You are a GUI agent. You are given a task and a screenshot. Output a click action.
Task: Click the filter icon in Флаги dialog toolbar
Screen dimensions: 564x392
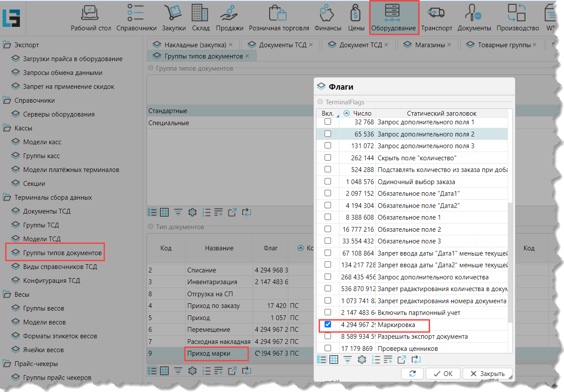point(348,360)
